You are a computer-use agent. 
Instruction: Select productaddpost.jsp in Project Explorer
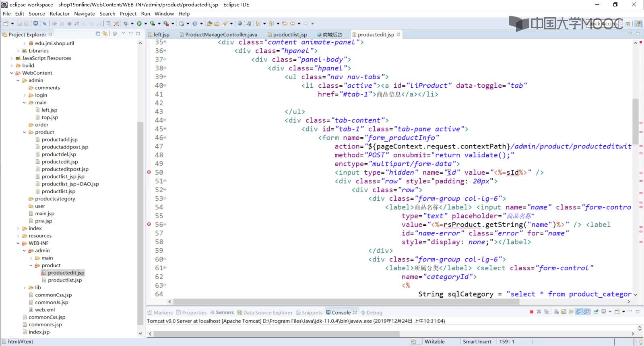(65, 147)
